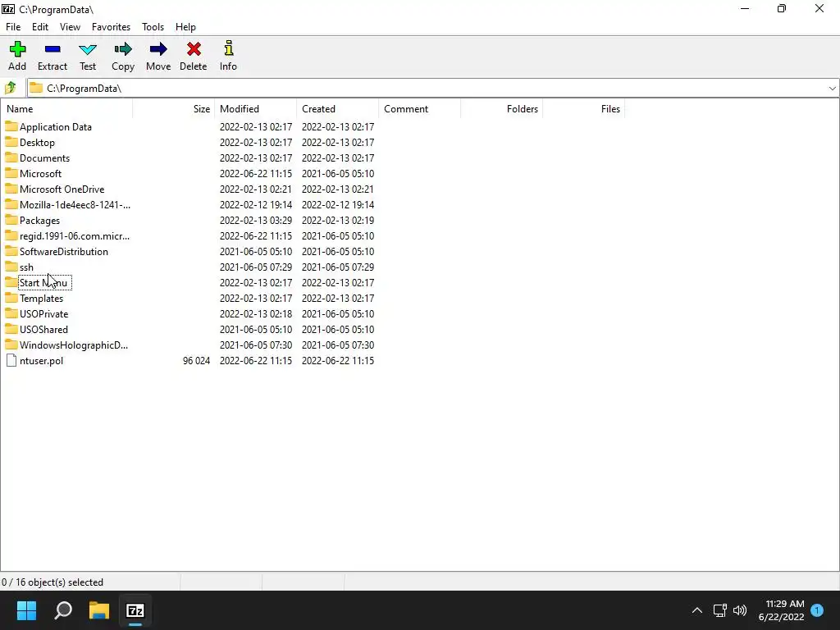Sort by the Size column header
Image resolution: width=840 pixels, height=630 pixels.
(x=174, y=109)
